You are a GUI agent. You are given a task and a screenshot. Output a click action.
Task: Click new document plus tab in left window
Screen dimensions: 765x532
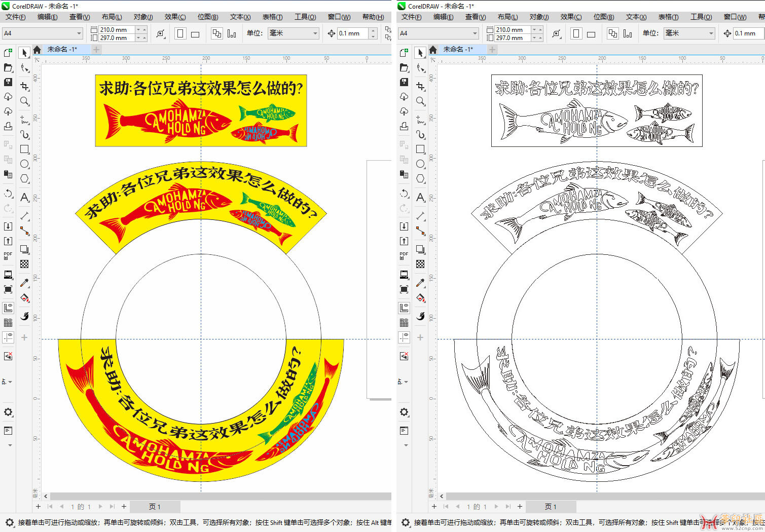tap(96, 50)
